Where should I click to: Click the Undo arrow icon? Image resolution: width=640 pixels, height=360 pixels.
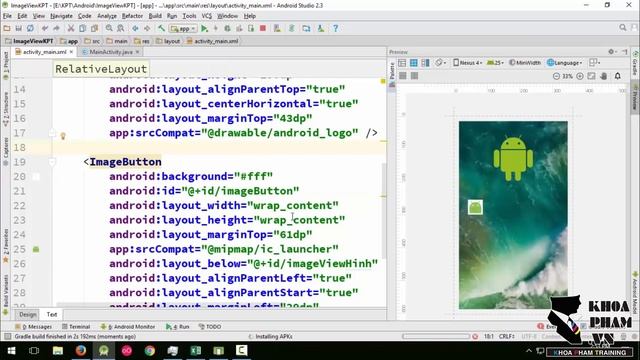pos(45,29)
